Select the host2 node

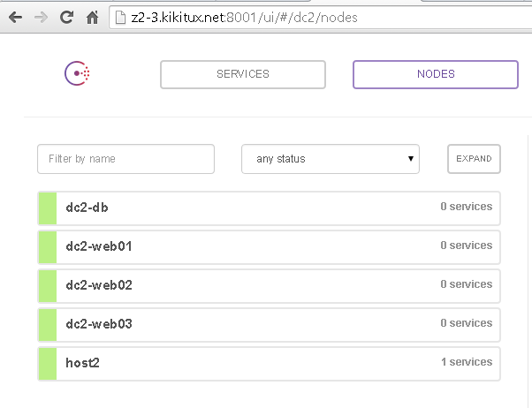pyautogui.click(x=269, y=364)
